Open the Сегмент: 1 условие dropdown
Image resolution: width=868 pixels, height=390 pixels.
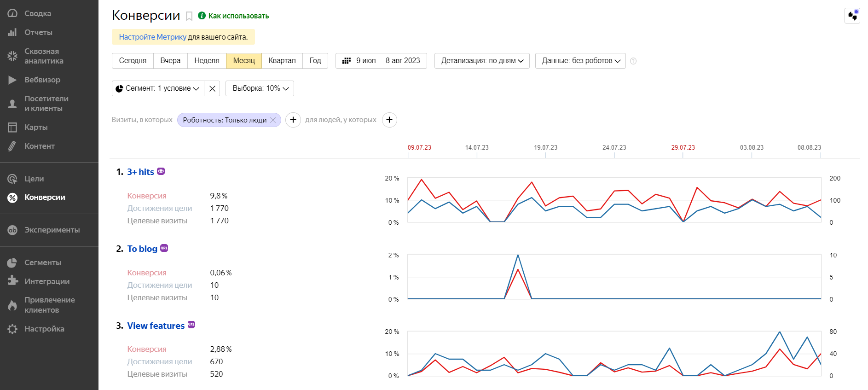(x=158, y=88)
